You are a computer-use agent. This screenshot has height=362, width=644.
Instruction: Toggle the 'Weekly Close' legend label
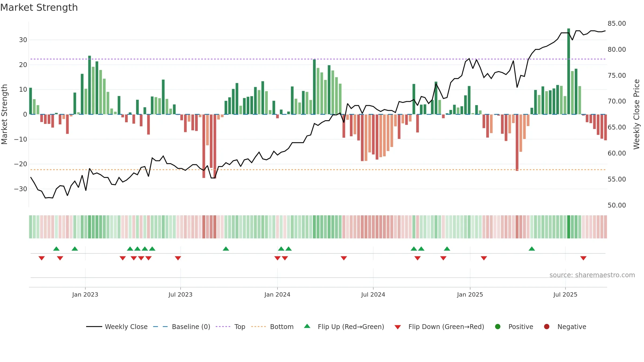pos(126,327)
